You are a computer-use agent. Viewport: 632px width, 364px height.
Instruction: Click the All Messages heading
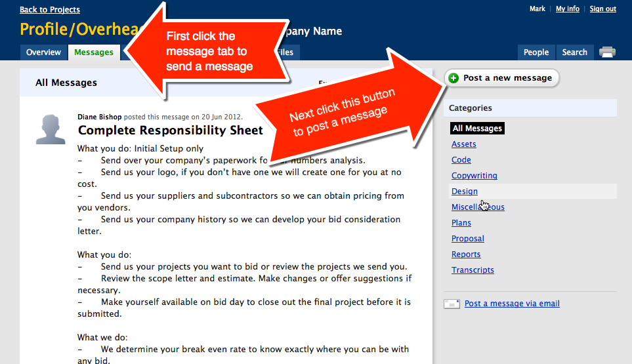(x=66, y=83)
